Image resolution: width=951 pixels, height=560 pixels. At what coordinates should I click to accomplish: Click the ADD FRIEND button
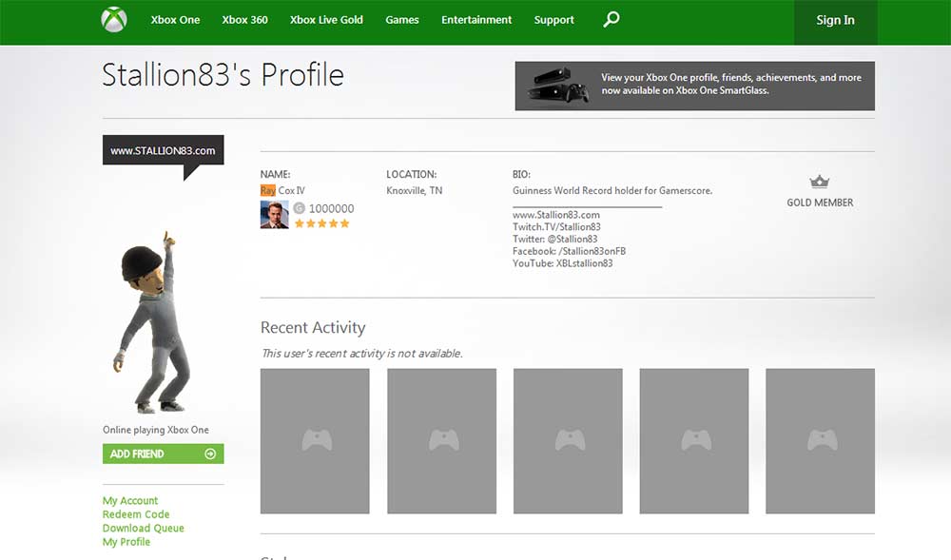(164, 454)
